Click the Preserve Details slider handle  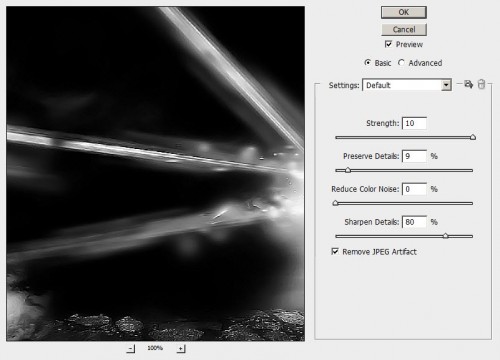348,170
